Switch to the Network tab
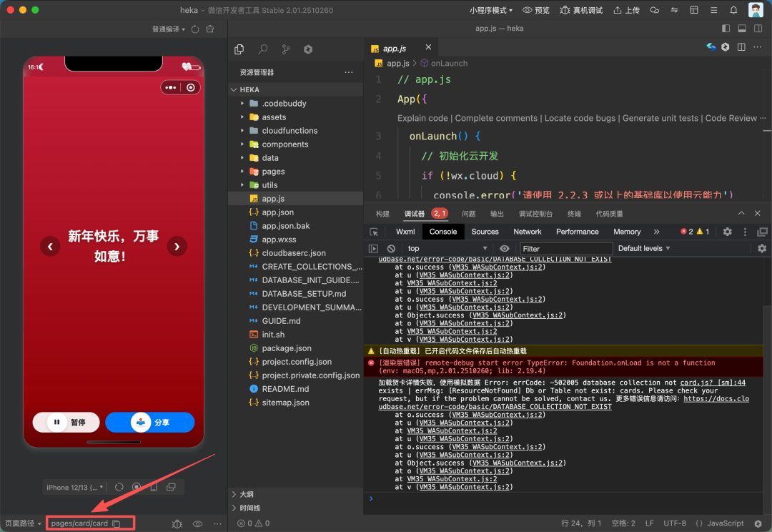Viewport: 772px width, 532px height. 527,232
